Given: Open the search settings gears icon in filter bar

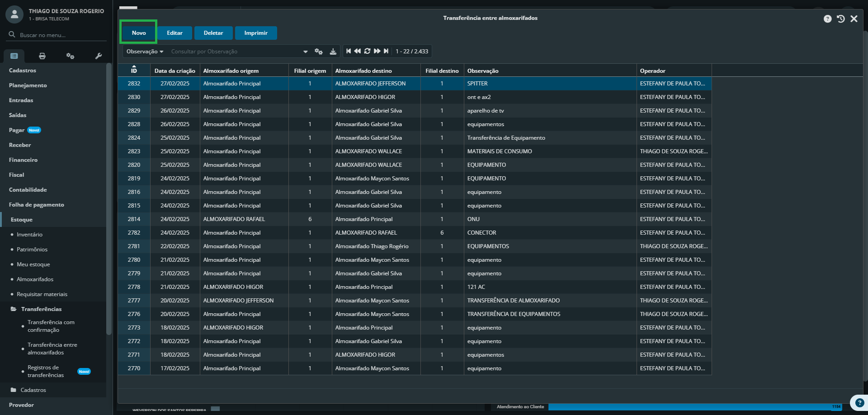Looking at the screenshot, I should [x=319, y=52].
